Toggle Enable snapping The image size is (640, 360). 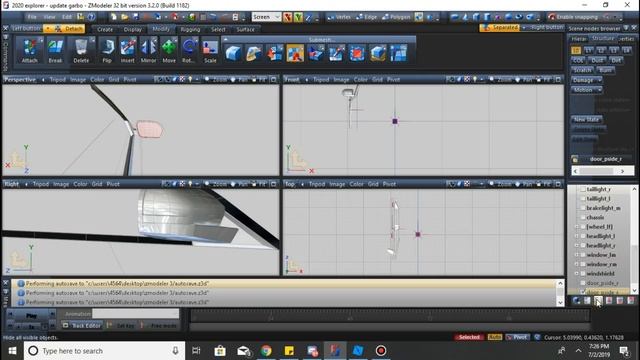(574, 17)
